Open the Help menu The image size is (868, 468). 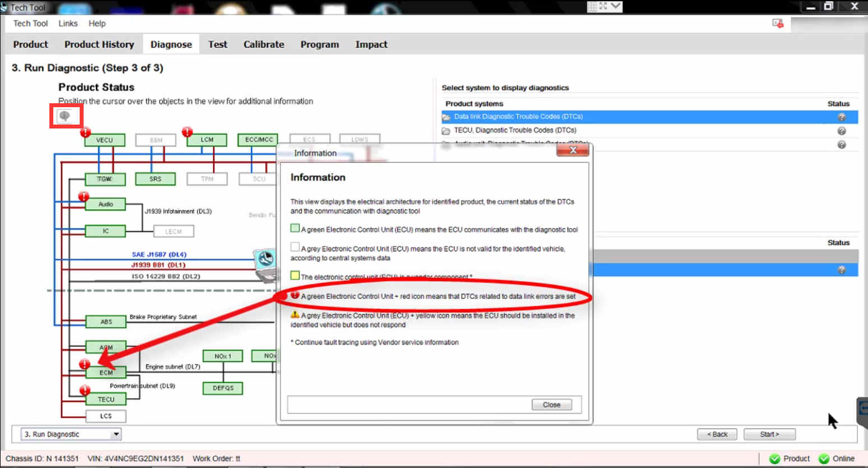point(97,24)
